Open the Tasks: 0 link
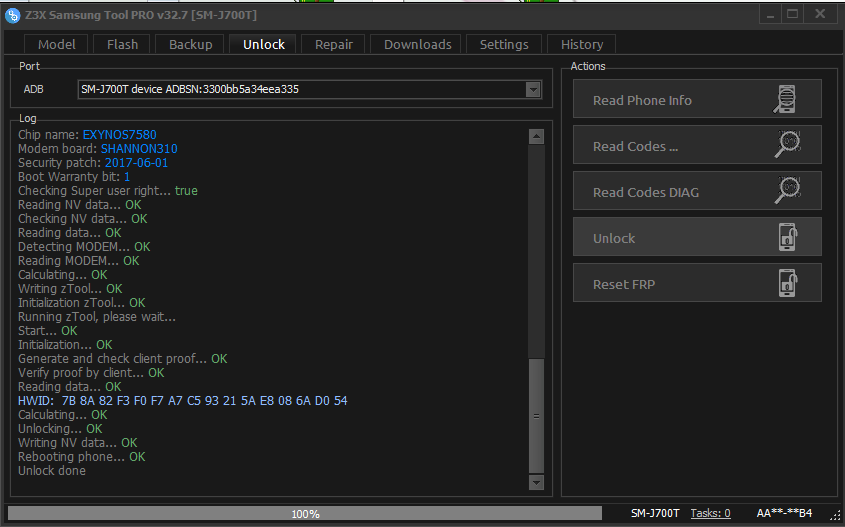845x527 pixels. (710, 513)
